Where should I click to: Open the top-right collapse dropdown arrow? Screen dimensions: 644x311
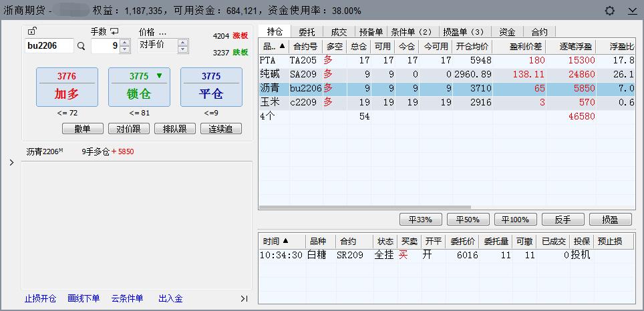(x=632, y=11)
